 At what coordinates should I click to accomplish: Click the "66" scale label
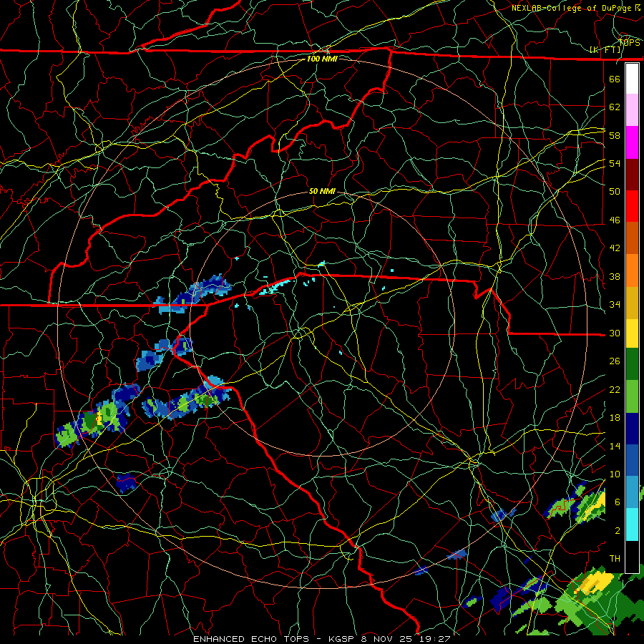[x=615, y=79]
